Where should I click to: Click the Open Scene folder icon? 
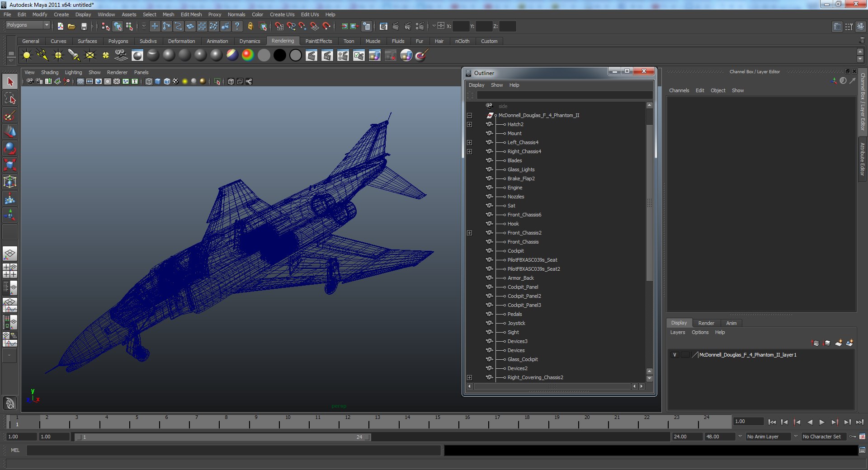[x=71, y=26]
